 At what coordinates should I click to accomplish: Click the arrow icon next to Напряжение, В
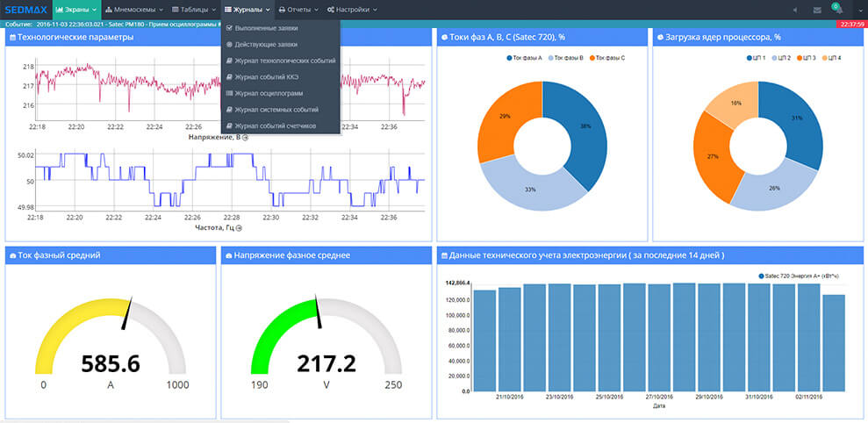coord(246,138)
